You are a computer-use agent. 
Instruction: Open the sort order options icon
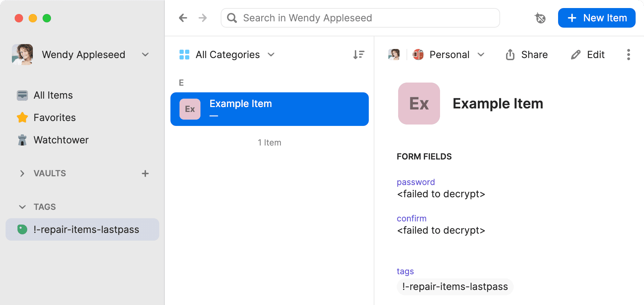click(359, 55)
